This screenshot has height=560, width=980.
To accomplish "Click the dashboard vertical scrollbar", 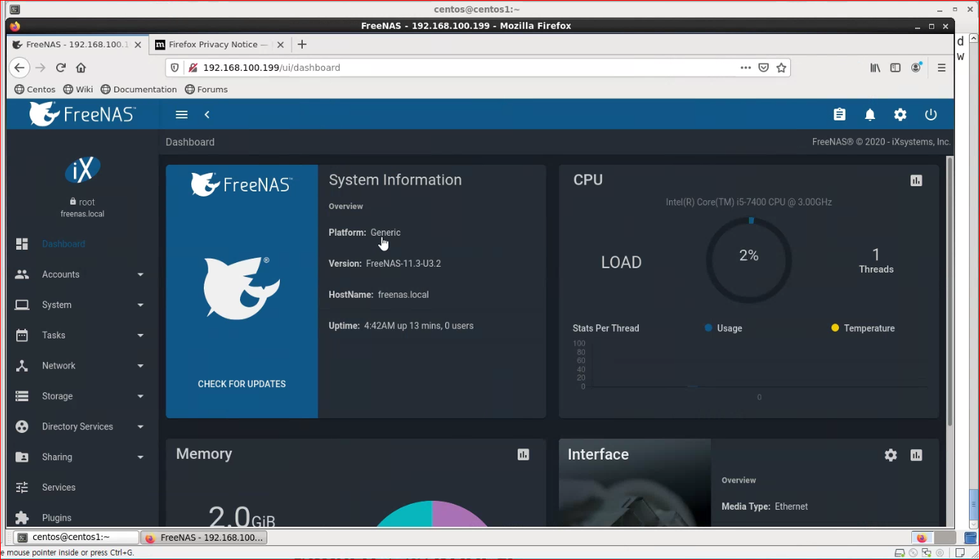I will 950,292.
